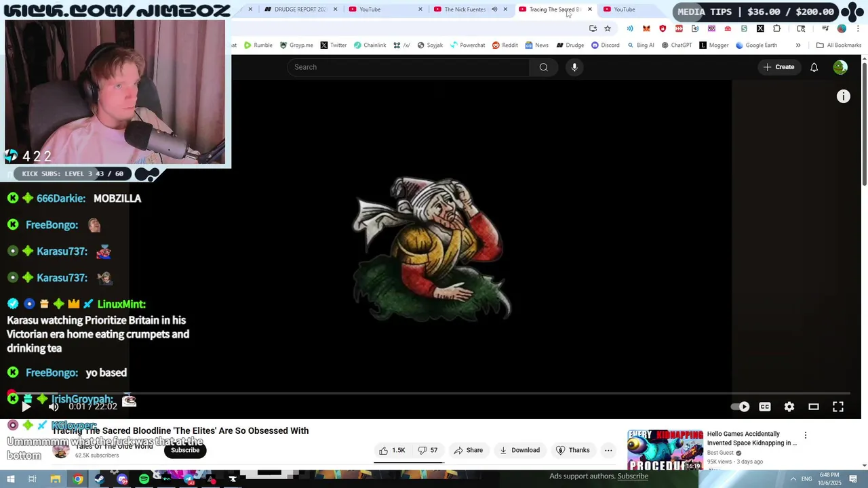
Task: Open video settings gear
Action: (789, 407)
